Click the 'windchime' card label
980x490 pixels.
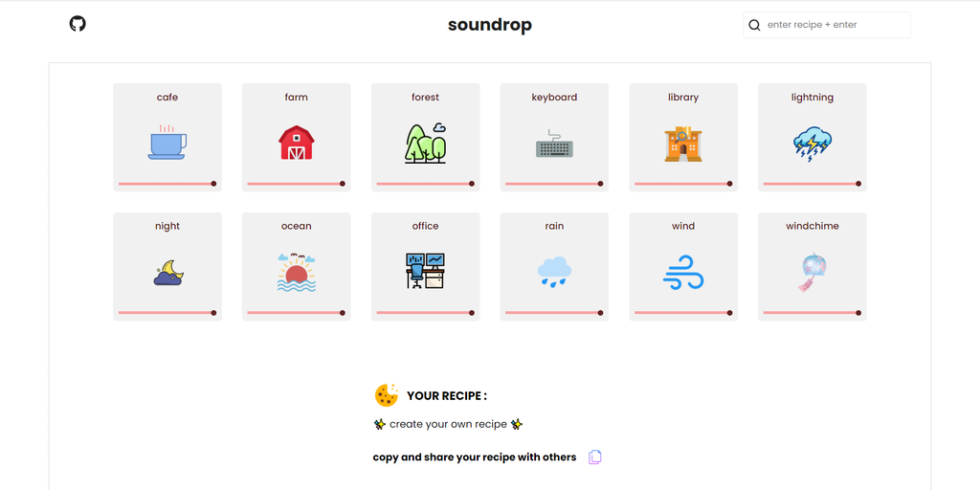813,226
